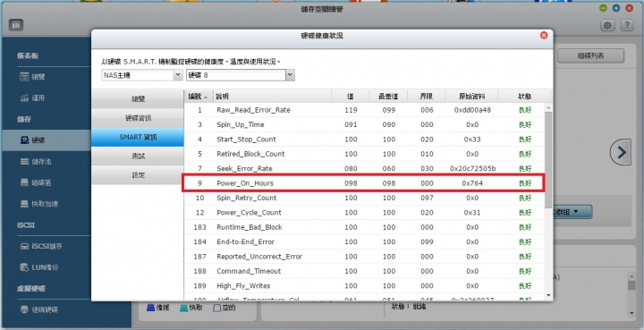Select the End-to-End_Error row
The width and height of the screenshot is (644, 330).
(364, 241)
